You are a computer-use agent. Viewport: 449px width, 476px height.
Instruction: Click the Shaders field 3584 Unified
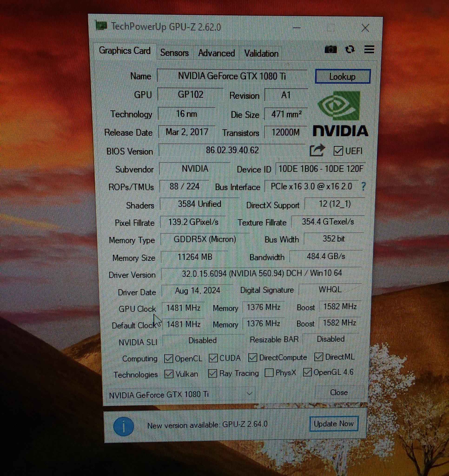(199, 204)
